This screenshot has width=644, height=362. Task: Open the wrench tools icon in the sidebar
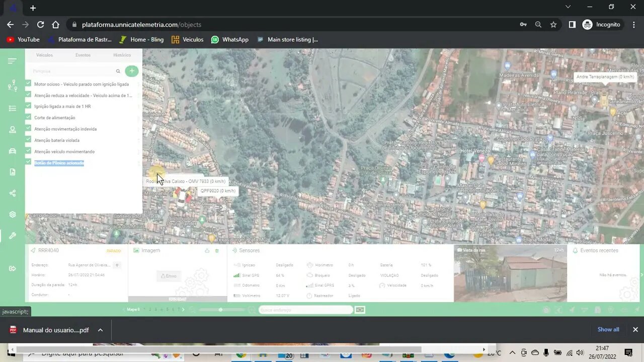tap(12, 236)
